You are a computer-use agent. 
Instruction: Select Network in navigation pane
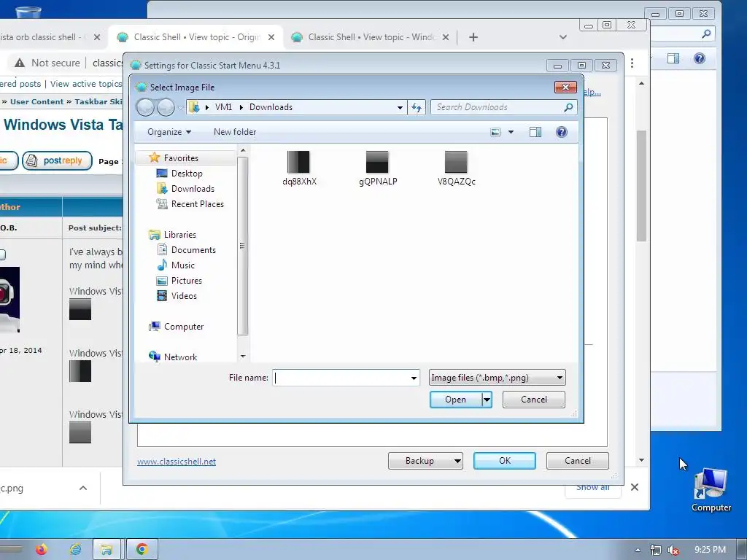pos(180,357)
